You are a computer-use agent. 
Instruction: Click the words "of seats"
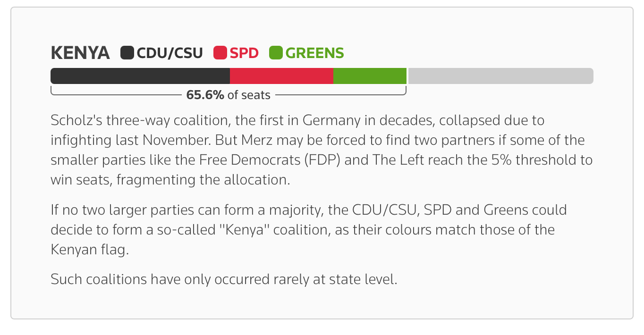click(249, 95)
